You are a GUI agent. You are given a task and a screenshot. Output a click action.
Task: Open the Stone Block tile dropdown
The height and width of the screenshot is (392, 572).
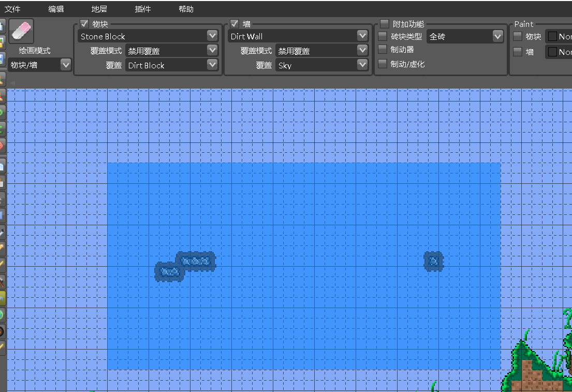(x=212, y=36)
